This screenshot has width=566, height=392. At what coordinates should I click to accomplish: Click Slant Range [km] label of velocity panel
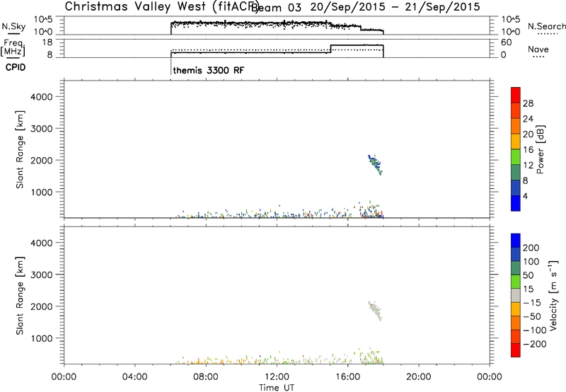(x=20, y=296)
